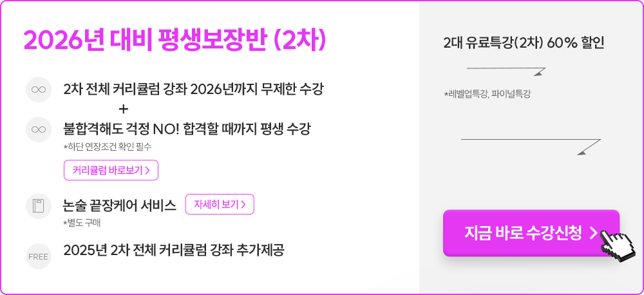Image resolution: width=644 pixels, height=295 pixels.
Task: Click the 2대 유료특강(2차) 60% 할인 text
Action: tap(524, 43)
